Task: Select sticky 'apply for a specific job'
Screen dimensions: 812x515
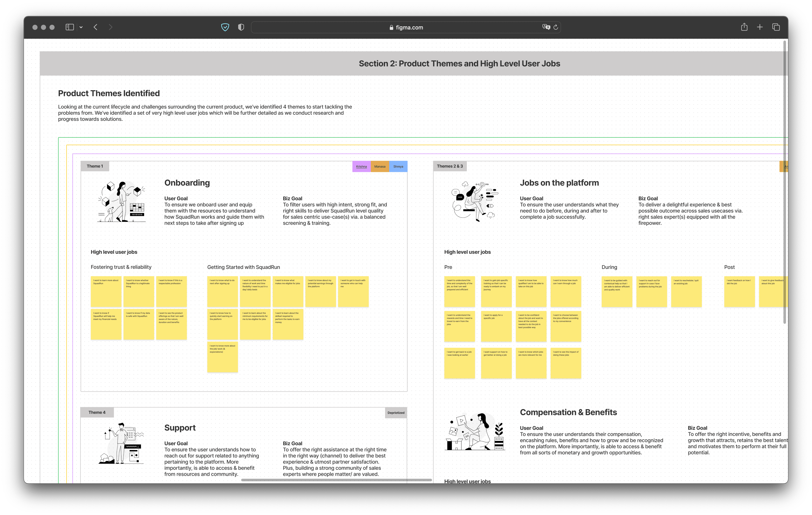Action: pos(496,326)
